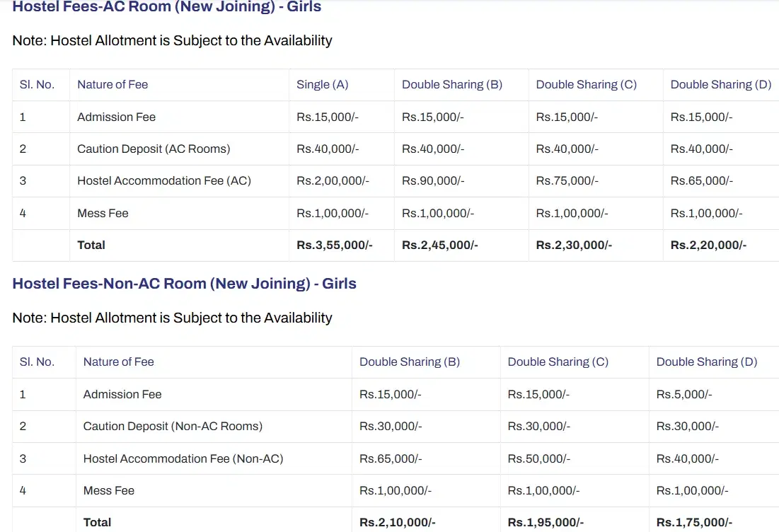Select the Rs.5,000/- admission fee cell
This screenshot has height=532, width=779.
684,394
